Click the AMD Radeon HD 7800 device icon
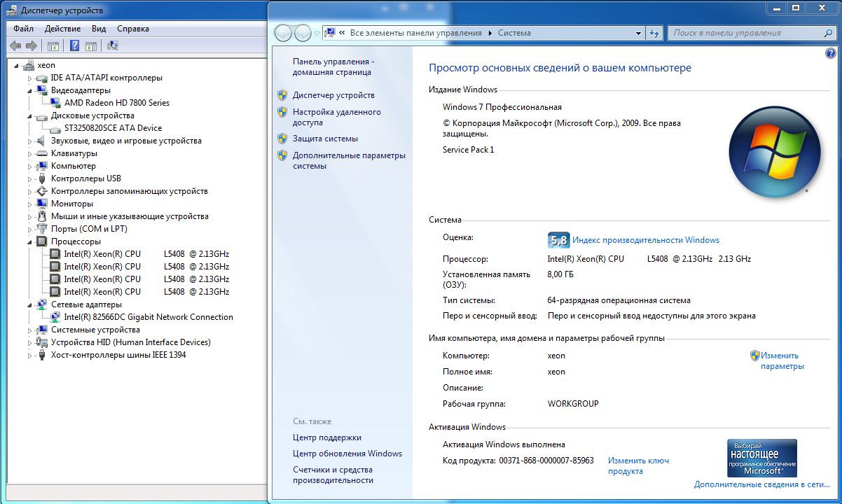 pyautogui.click(x=55, y=103)
